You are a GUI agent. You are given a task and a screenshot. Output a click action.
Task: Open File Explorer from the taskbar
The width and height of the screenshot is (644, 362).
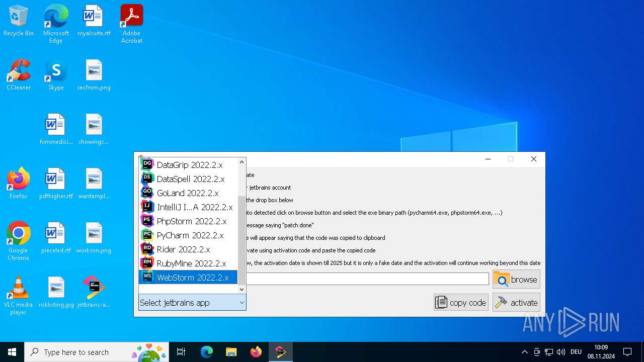231,352
